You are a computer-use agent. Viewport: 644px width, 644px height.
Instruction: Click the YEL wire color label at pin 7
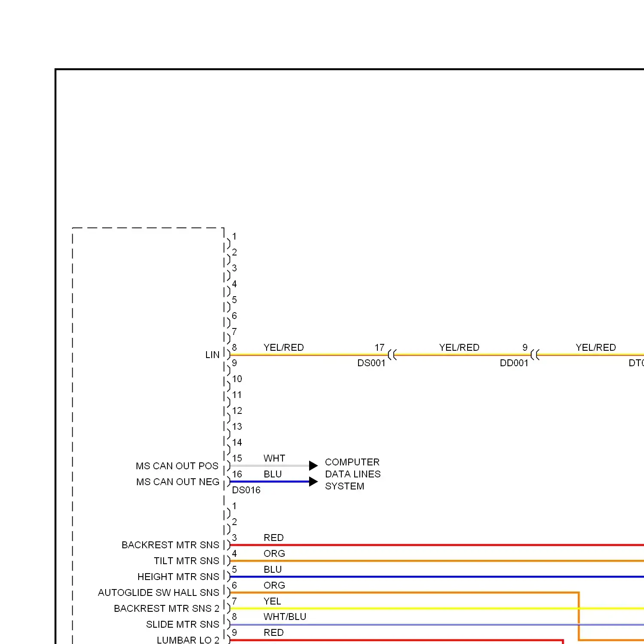(272, 601)
